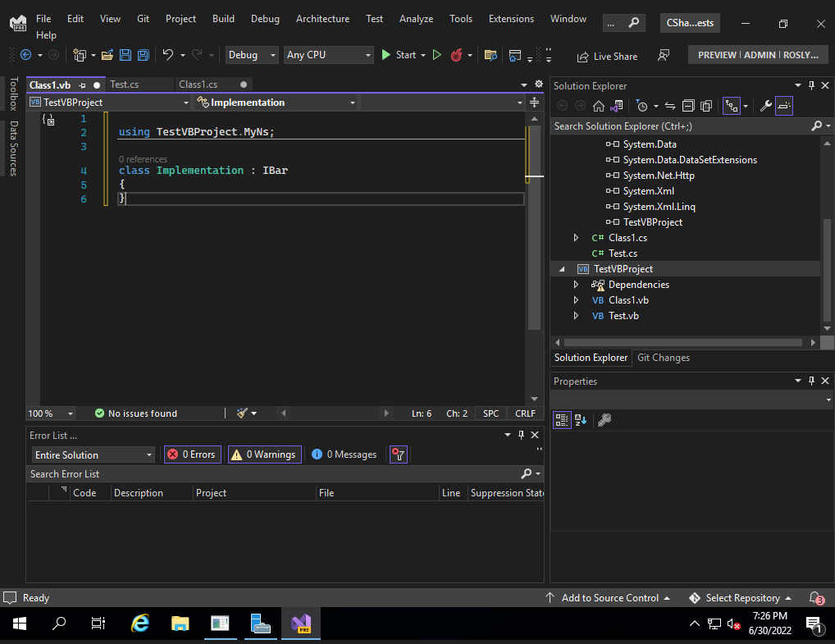835x644 pixels.
Task: Click the Pending Changes Filter clock icon
Action: (641, 106)
